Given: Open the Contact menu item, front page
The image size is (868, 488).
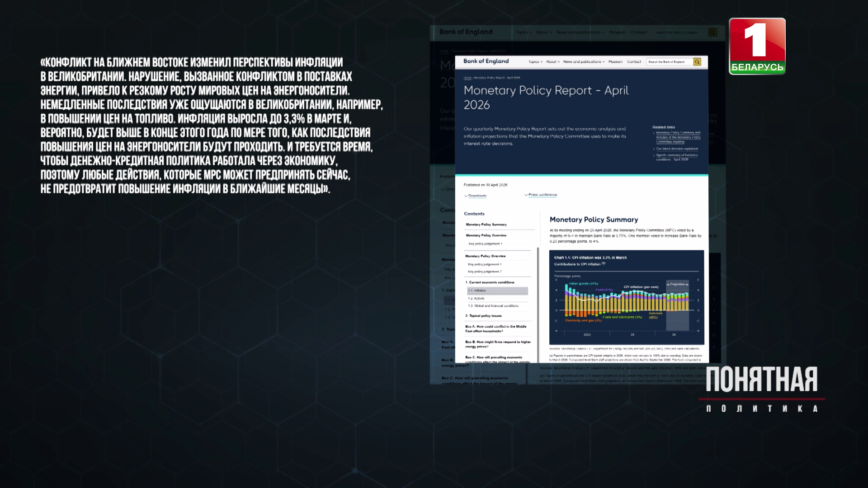Looking at the screenshot, I should tap(634, 62).
